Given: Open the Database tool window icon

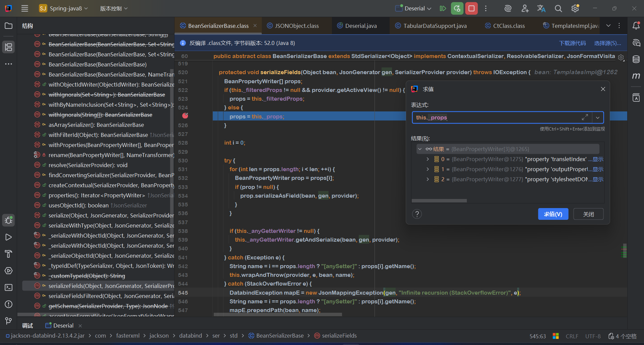Looking at the screenshot, I should click(x=636, y=59).
